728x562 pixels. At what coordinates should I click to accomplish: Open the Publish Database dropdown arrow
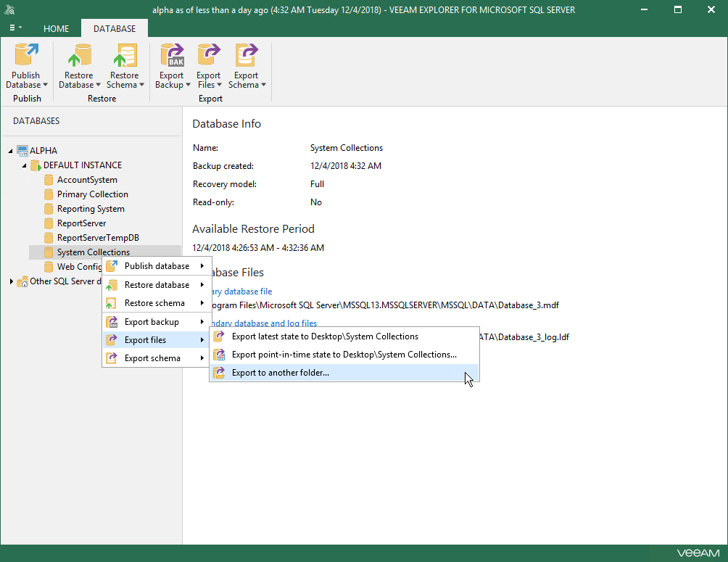45,85
